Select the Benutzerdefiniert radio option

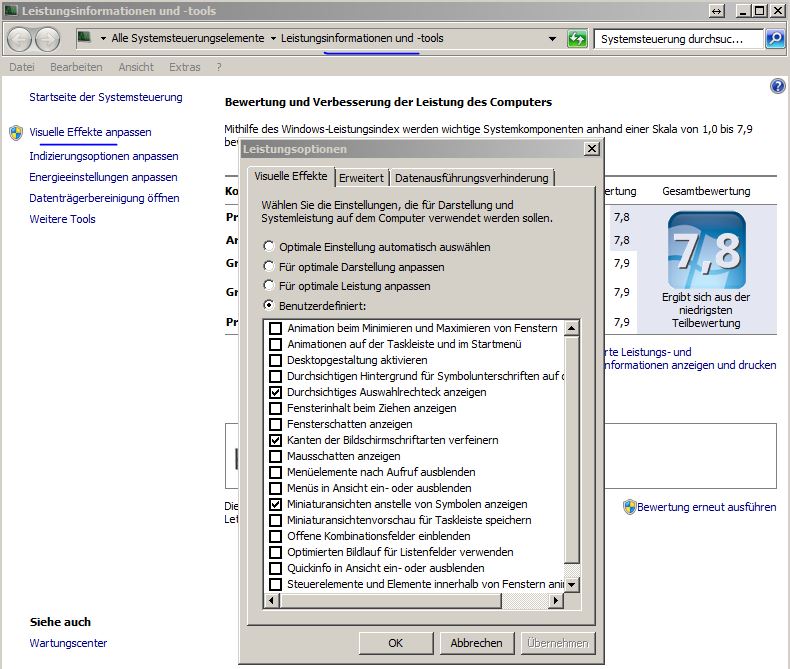[x=269, y=305]
